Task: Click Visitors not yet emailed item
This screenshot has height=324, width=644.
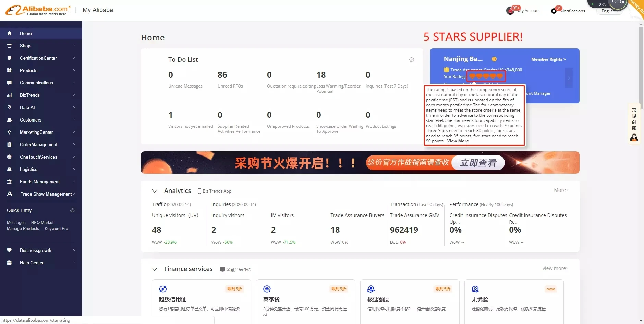Action: [x=191, y=126]
